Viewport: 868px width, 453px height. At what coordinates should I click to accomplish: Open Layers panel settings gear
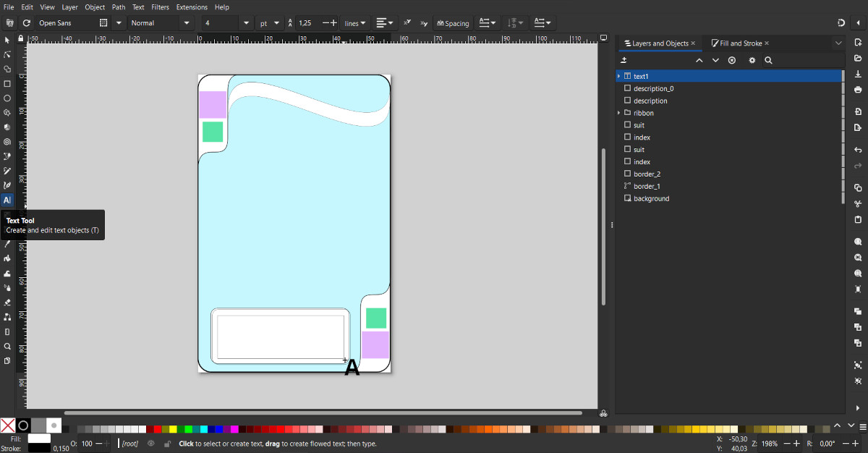tap(752, 61)
